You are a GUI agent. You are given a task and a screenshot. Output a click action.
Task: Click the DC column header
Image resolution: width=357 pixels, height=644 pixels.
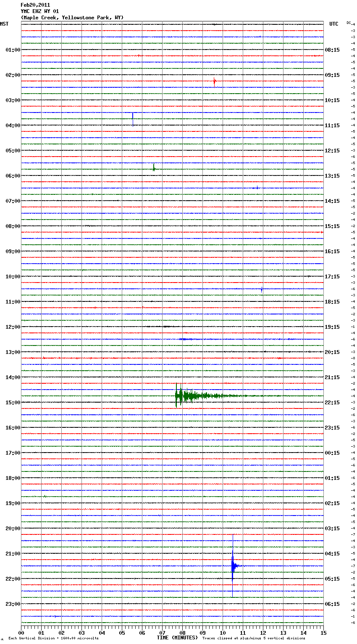[349, 23]
